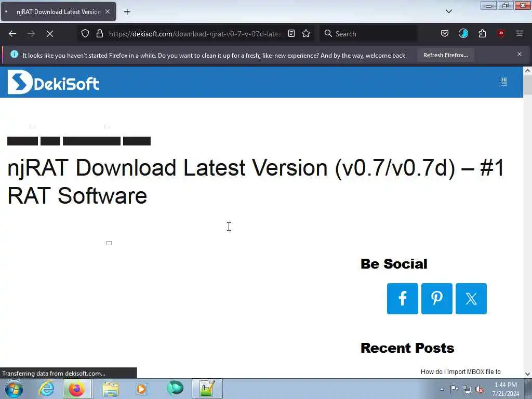Click the URL address bar

point(195,34)
